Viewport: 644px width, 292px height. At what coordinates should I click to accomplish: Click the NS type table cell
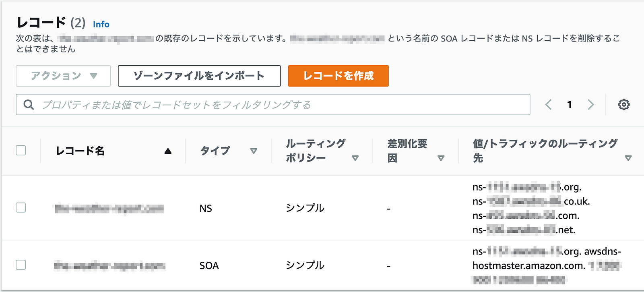pos(206,208)
